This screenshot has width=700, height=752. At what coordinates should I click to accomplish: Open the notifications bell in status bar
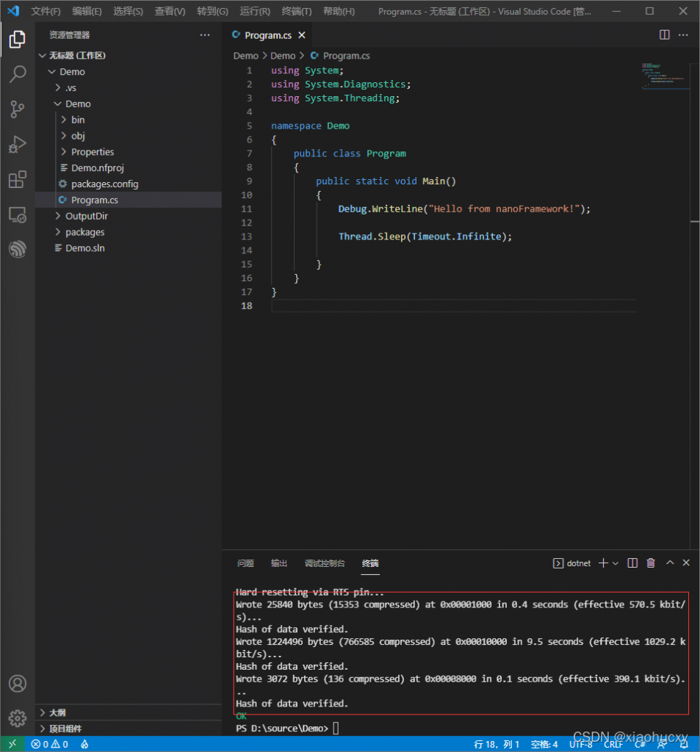[684, 744]
